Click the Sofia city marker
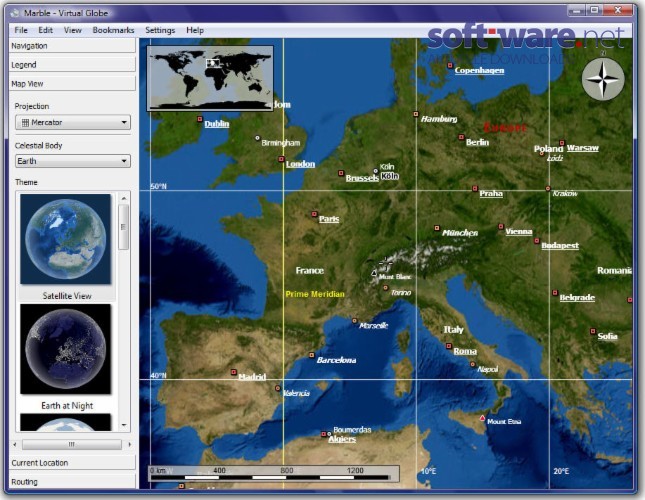This screenshot has width=645, height=500. (593, 331)
